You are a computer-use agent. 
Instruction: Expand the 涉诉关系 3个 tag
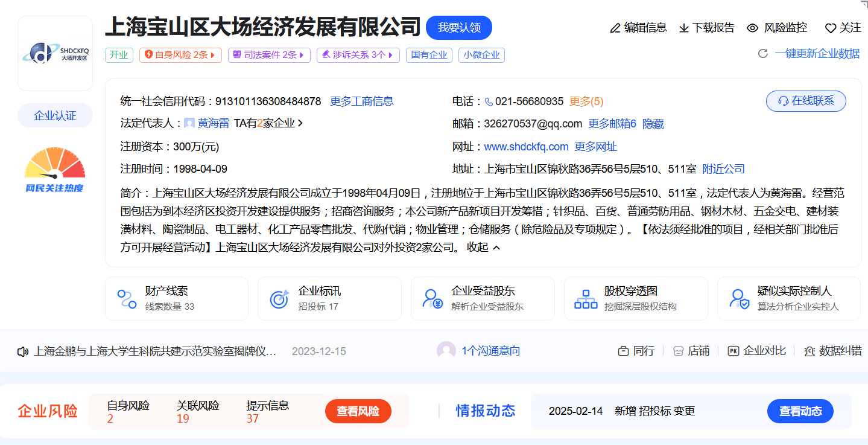(358, 55)
